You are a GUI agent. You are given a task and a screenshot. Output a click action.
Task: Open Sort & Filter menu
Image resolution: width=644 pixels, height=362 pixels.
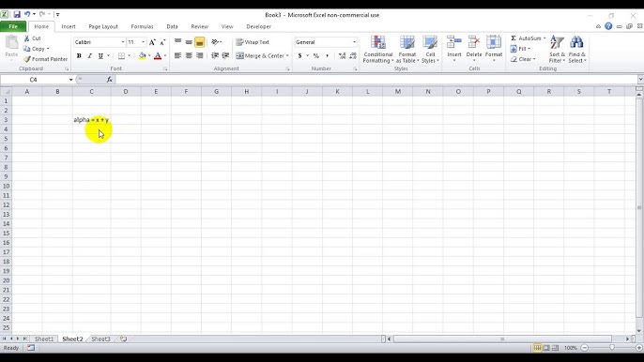[x=557, y=50]
